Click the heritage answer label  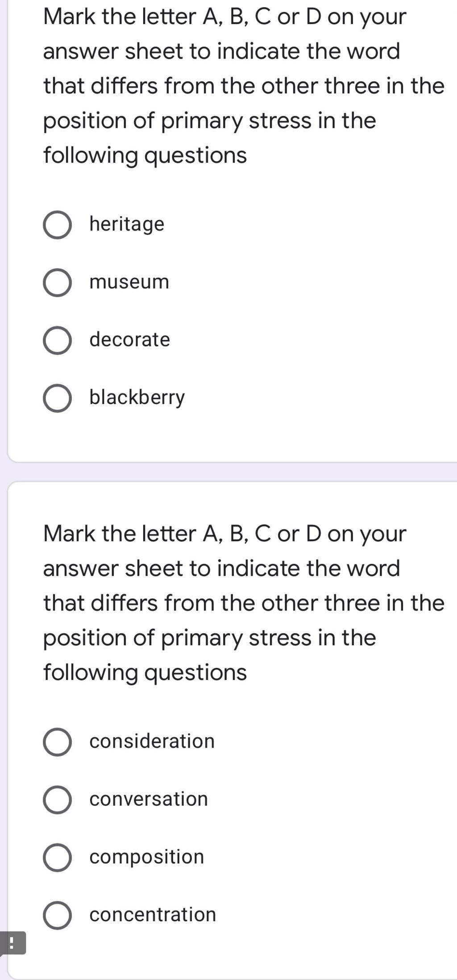pos(127,224)
